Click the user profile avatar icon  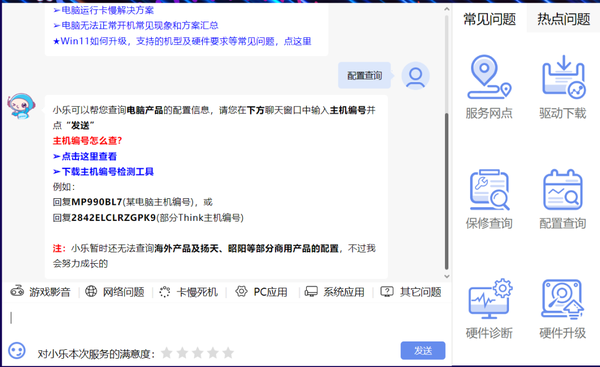416,75
